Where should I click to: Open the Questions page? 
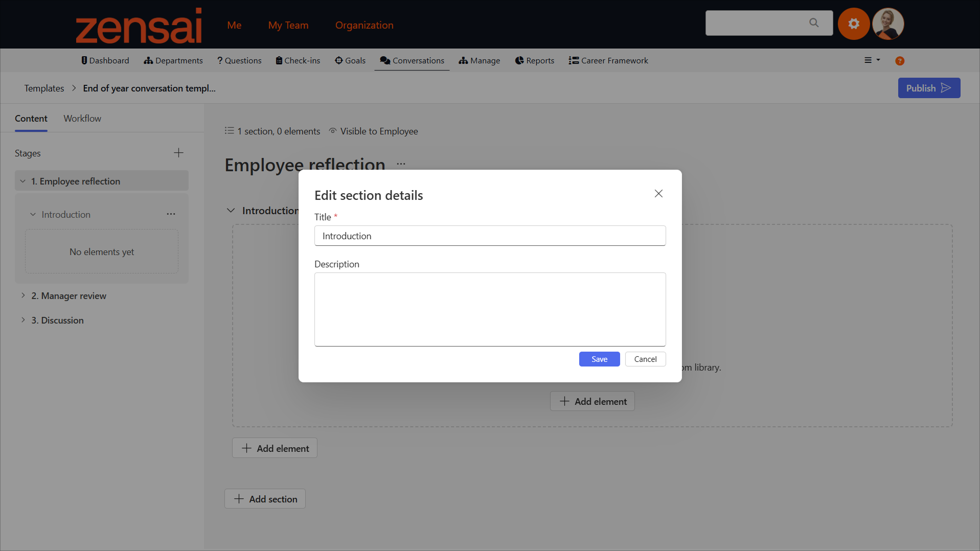(x=239, y=60)
